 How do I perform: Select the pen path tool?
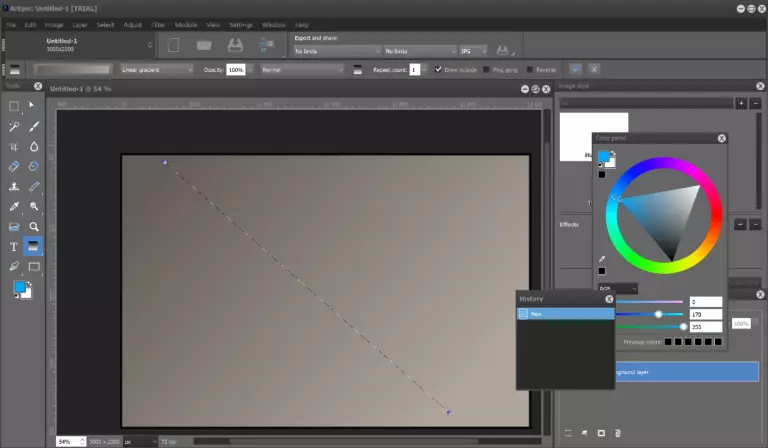click(14, 267)
